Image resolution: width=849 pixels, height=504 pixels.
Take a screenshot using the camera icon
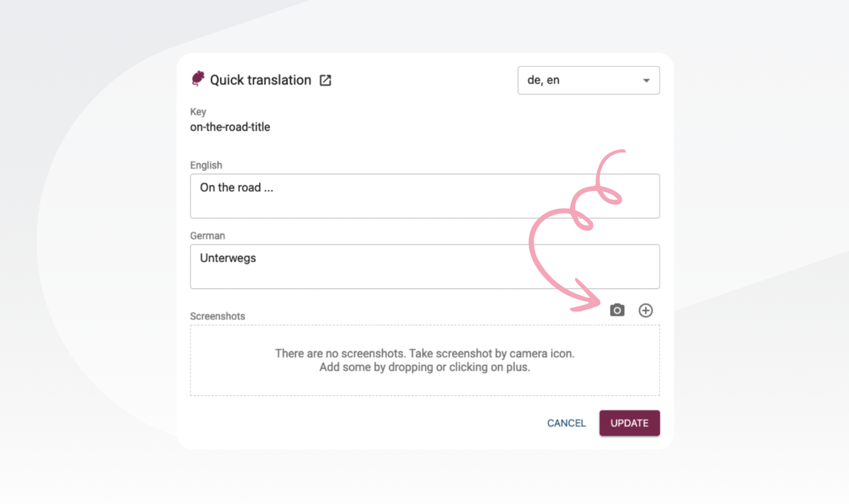(x=617, y=310)
